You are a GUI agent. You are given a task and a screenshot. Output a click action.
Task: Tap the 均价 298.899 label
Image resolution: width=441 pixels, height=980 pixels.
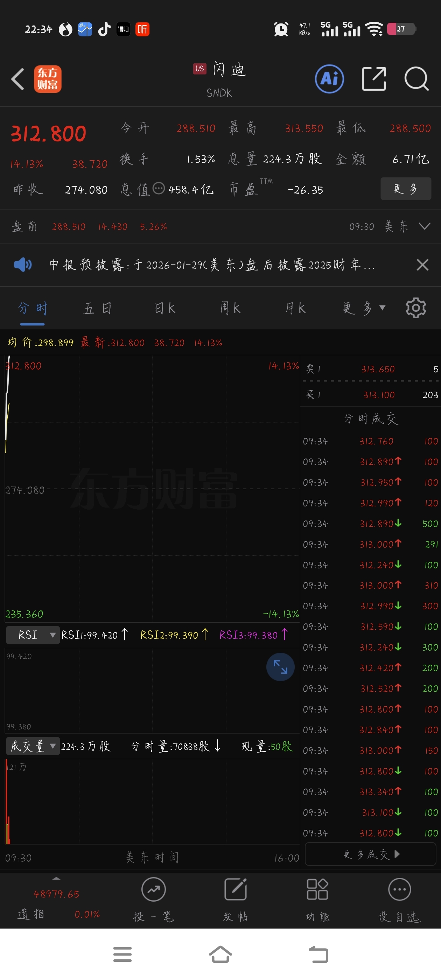point(40,342)
